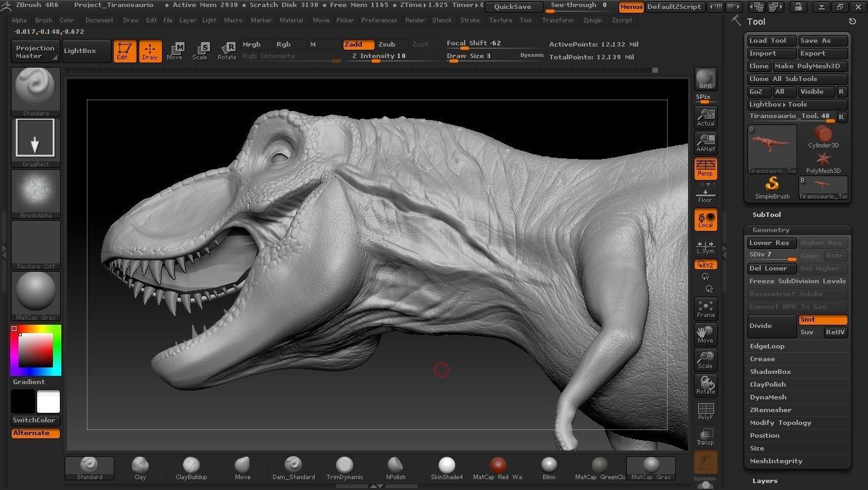Screen dimensions: 868x490
Task: Open the Transform menu
Action: point(558,20)
